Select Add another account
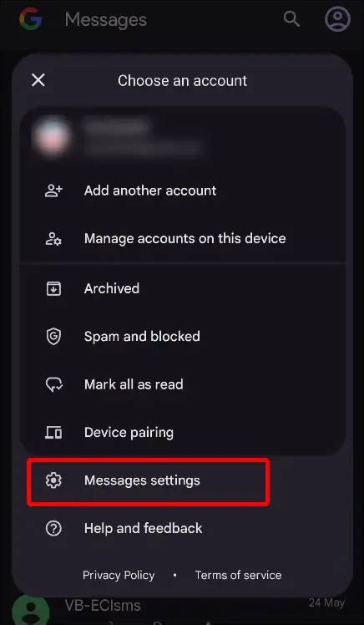 click(x=183, y=191)
